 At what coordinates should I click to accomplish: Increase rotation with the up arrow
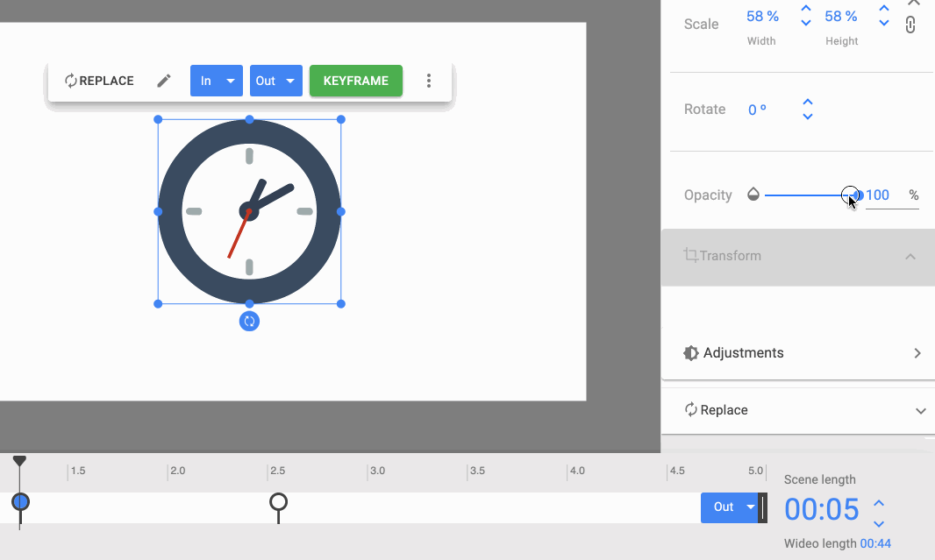[808, 102]
